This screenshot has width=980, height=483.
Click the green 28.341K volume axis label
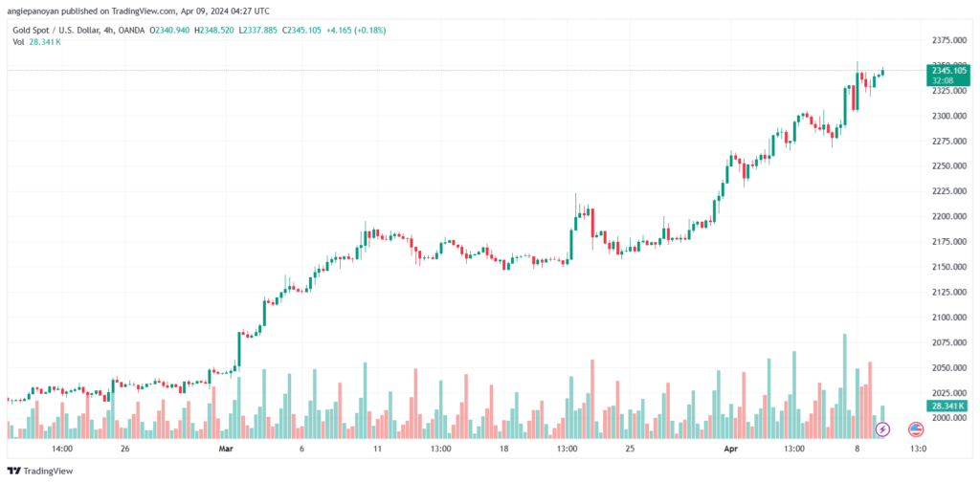(945, 406)
